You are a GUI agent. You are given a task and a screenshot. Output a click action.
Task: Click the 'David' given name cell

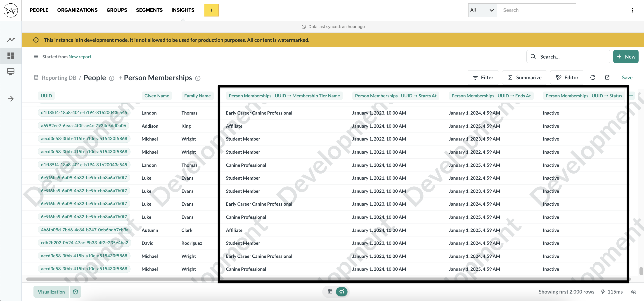pyautogui.click(x=147, y=243)
